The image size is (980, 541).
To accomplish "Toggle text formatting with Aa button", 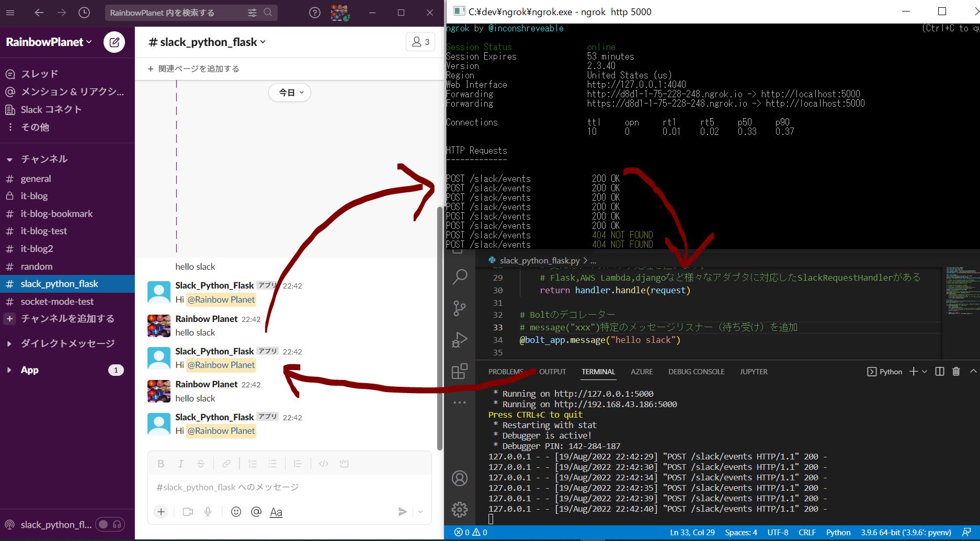I will (x=276, y=512).
